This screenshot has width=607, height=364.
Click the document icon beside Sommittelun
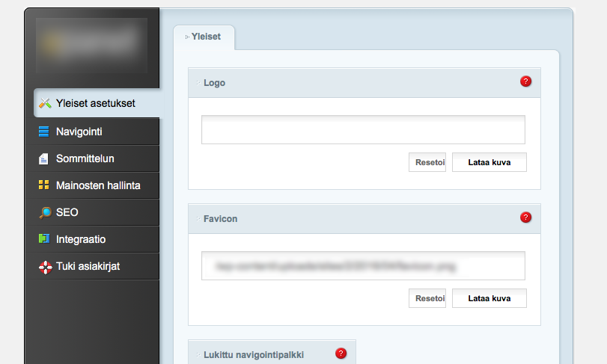tap(43, 158)
